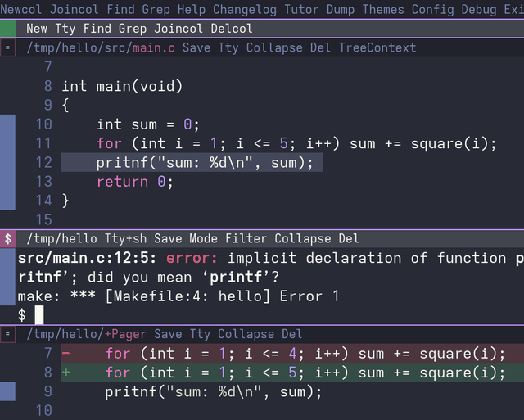Click the 'make: *** [Makefile:4: hello] Error 1' line

tap(178, 296)
